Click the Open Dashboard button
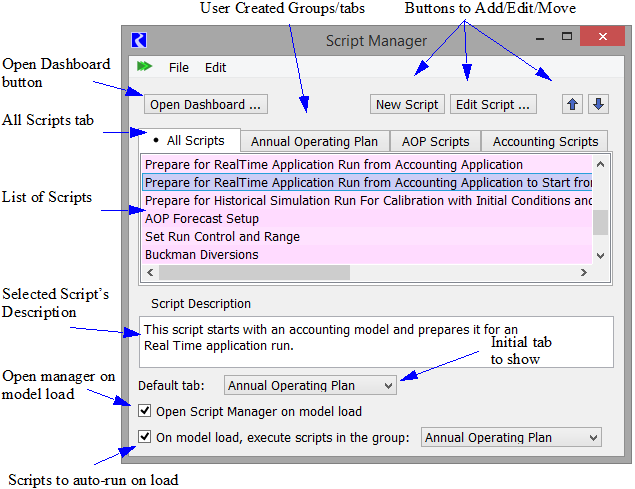 click(x=206, y=104)
